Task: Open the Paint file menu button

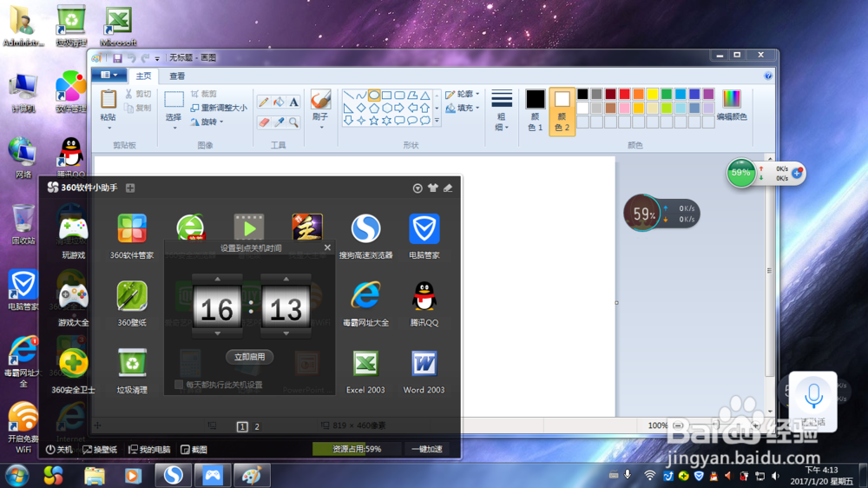Action: point(108,75)
